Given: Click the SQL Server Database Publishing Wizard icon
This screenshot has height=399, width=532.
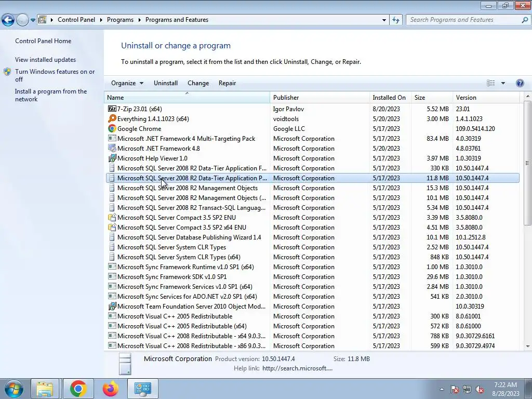Looking at the screenshot, I should pos(112,237).
